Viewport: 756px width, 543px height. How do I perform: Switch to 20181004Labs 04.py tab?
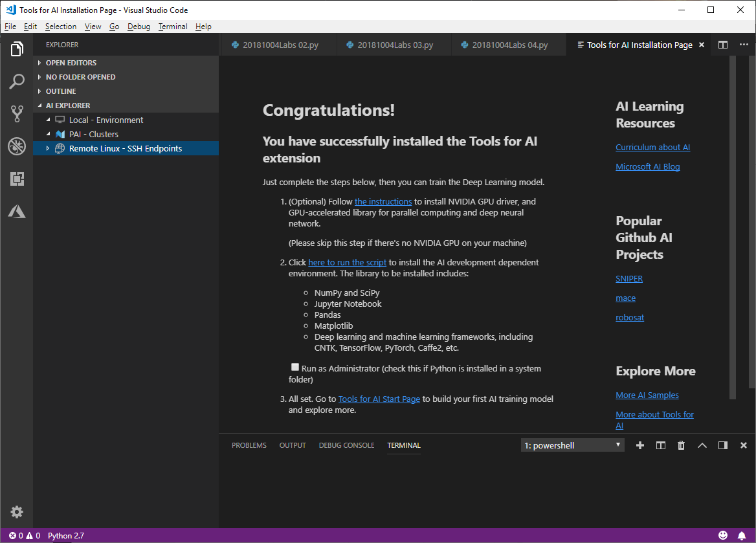[x=509, y=45]
